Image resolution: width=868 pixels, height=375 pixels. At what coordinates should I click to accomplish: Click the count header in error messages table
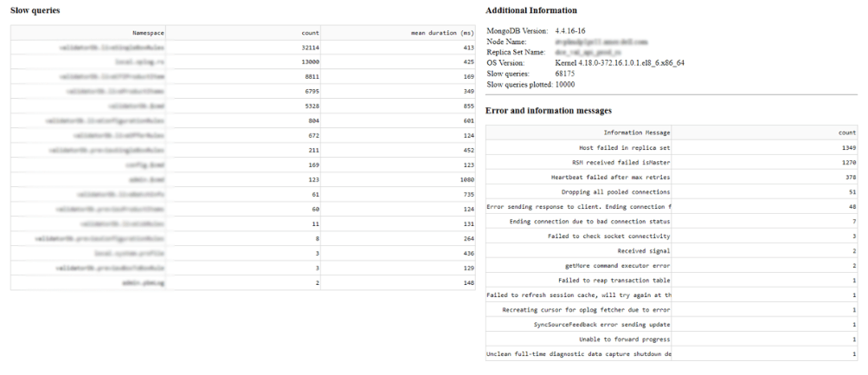click(847, 133)
